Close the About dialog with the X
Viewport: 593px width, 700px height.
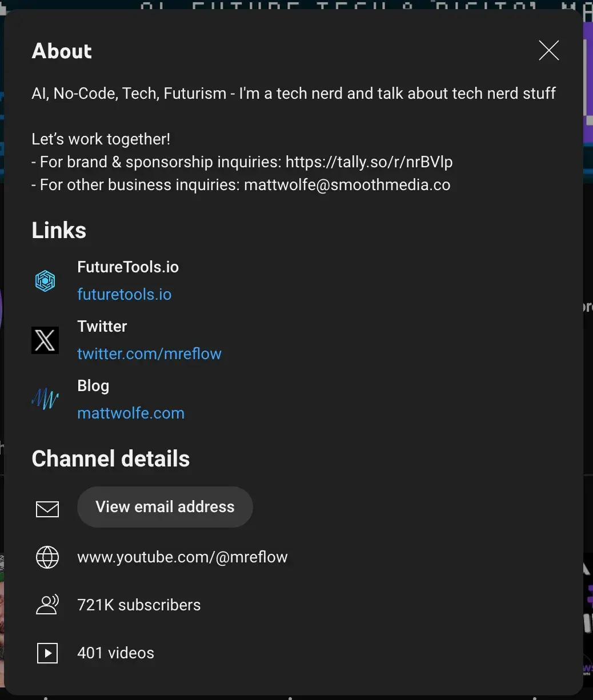point(548,51)
